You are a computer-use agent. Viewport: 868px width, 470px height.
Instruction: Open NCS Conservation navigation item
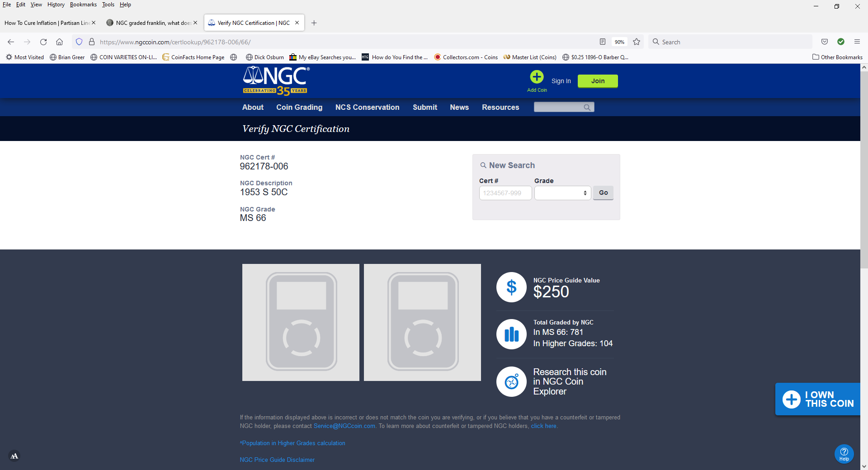click(367, 107)
